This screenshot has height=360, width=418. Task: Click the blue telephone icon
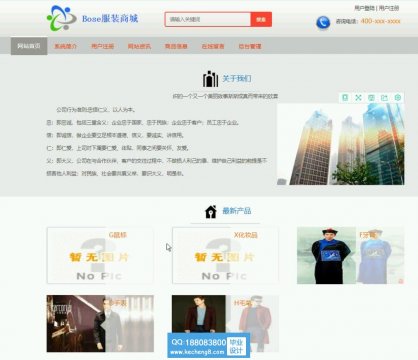click(x=323, y=23)
